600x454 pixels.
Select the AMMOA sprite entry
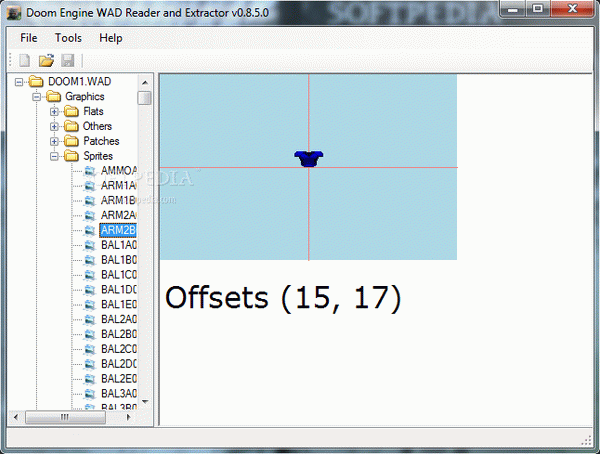click(x=119, y=171)
